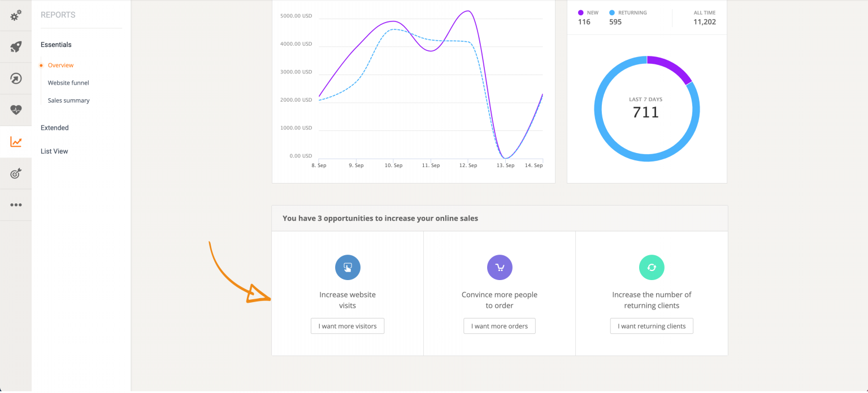The width and height of the screenshot is (868, 393).
Task: Expand the Extended reports section
Action: pos(54,128)
